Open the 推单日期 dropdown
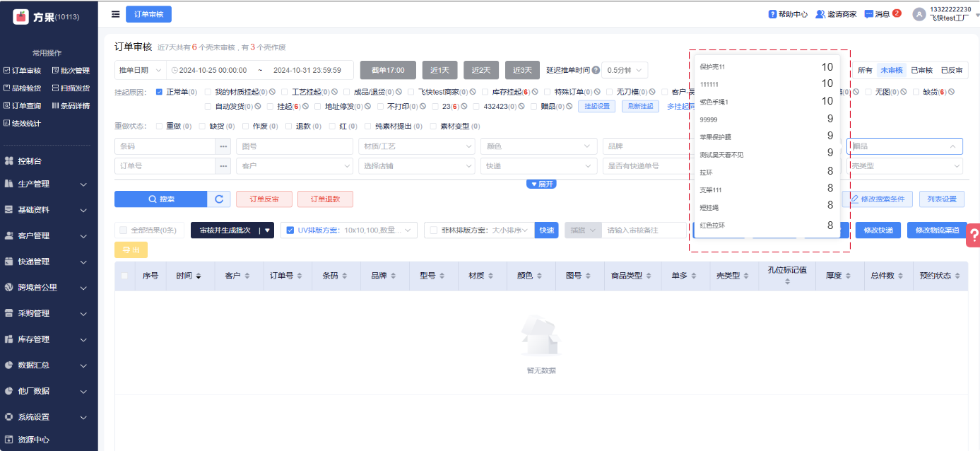Screen dimensions: 980x451 coord(140,70)
